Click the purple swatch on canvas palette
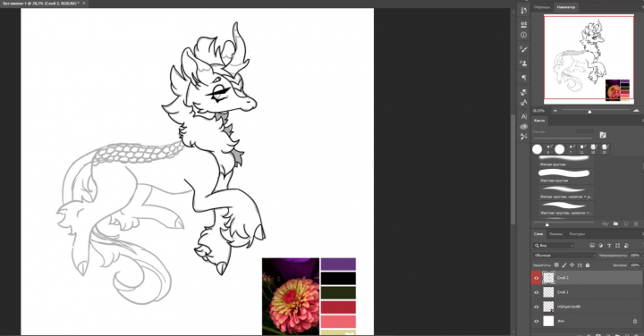644x336 pixels. click(x=338, y=264)
